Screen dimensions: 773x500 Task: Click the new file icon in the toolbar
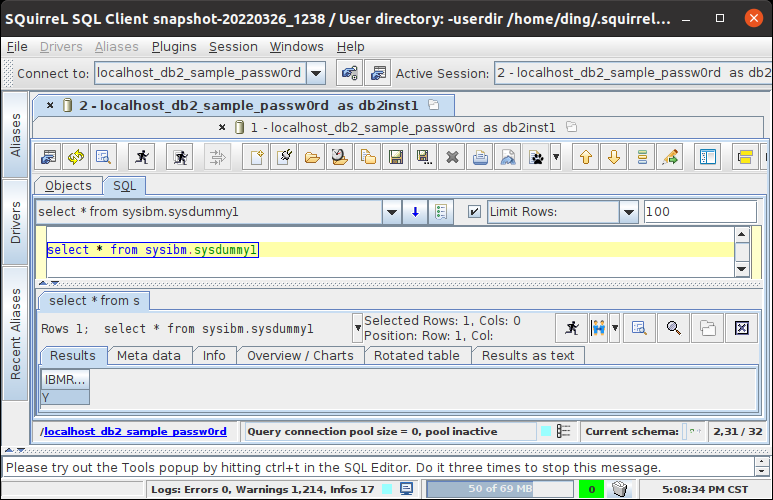tap(256, 157)
